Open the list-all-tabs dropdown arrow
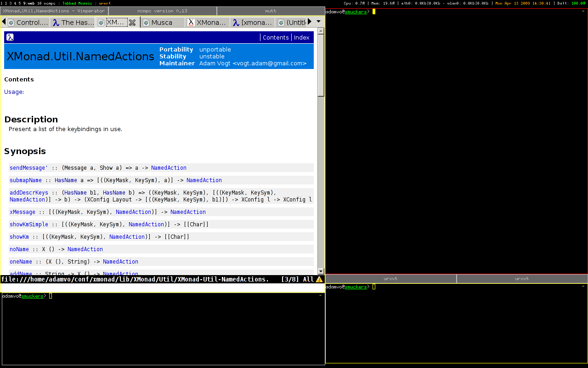Image resolution: width=588 pixels, height=368 pixels. click(319, 22)
